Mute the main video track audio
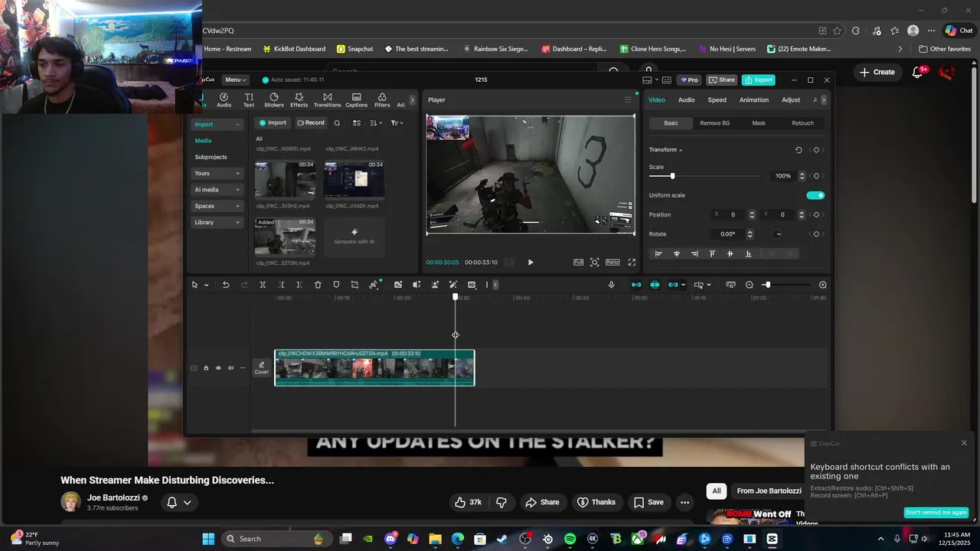This screenshot has height=551, width=980. tap(230, 368)
